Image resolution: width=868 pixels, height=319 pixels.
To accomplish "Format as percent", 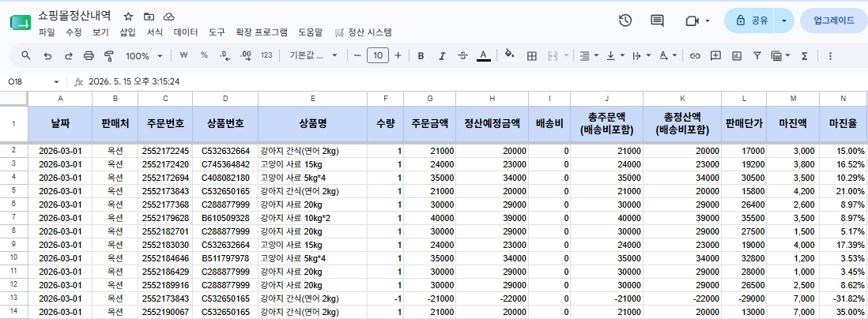I will click(204, 55).
